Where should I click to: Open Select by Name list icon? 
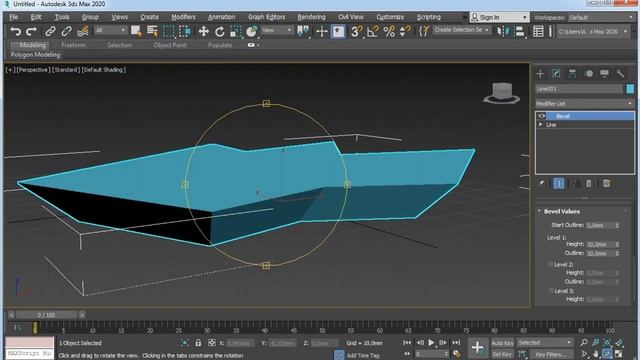(x=152, y=31)
